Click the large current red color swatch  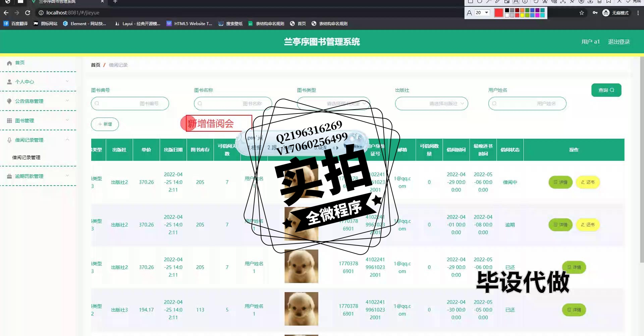click(499, 13)
